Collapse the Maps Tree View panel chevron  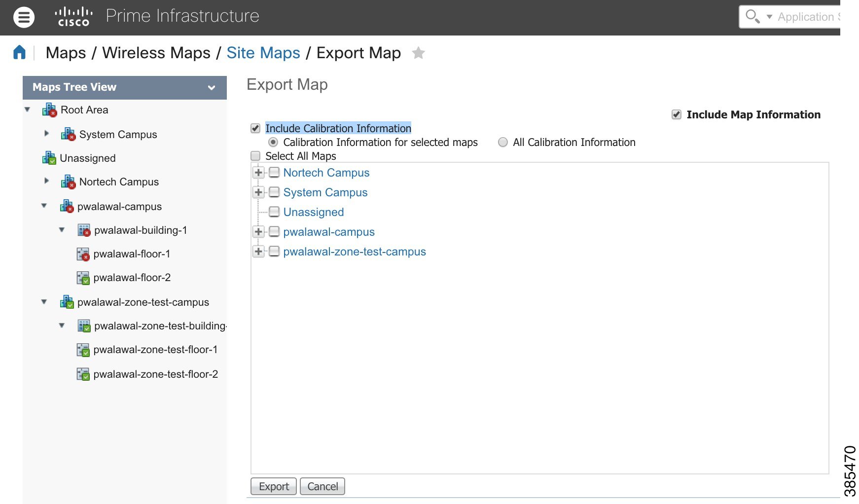point(212,88)
